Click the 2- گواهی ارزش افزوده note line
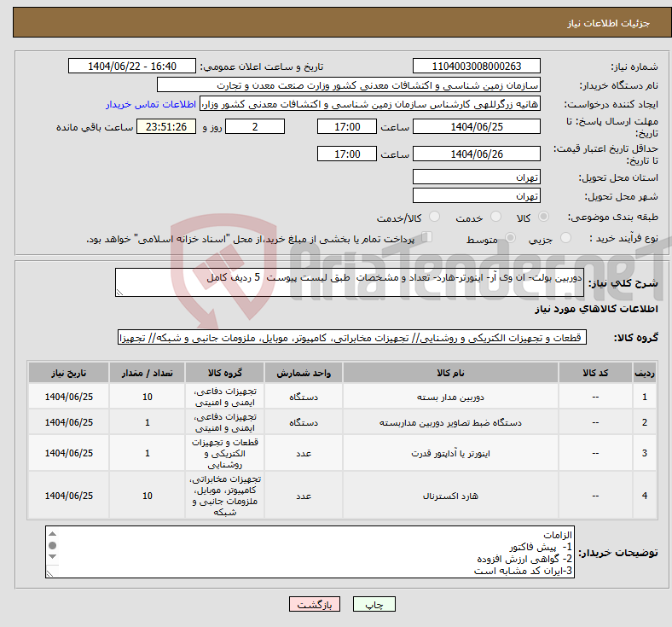The height and width of the screenshot is (627, 672). click(x=524, y=559)
